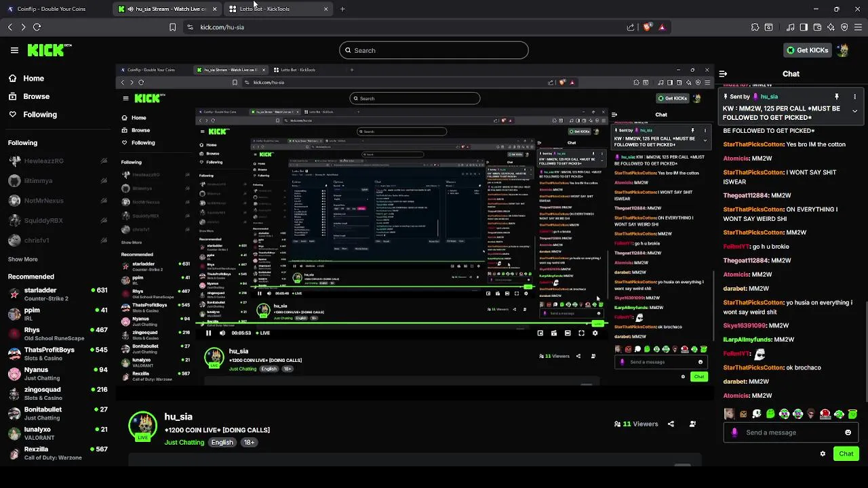Image resolution: width=868 pixels, height=488 pixels.
Task: Open Rexzilla Call of Duty channel
Action: (58, 453)
